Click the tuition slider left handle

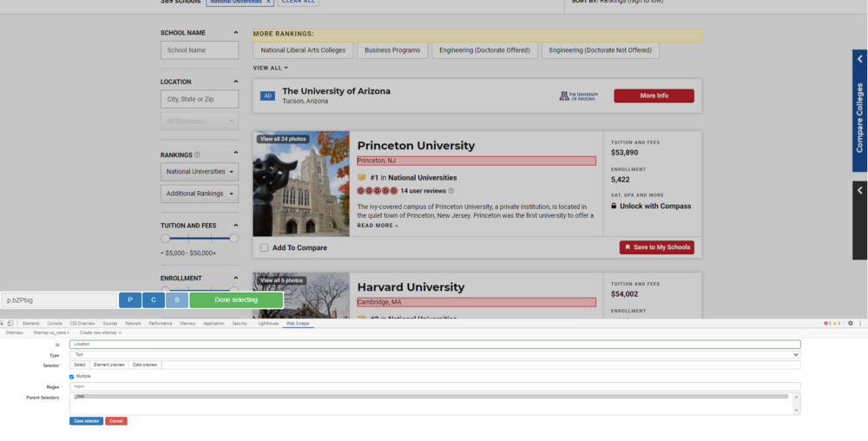click(165, 239)
